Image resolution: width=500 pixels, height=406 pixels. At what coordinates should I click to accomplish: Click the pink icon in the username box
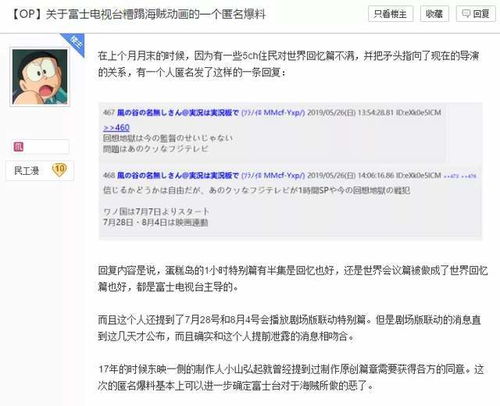(18, 147)
